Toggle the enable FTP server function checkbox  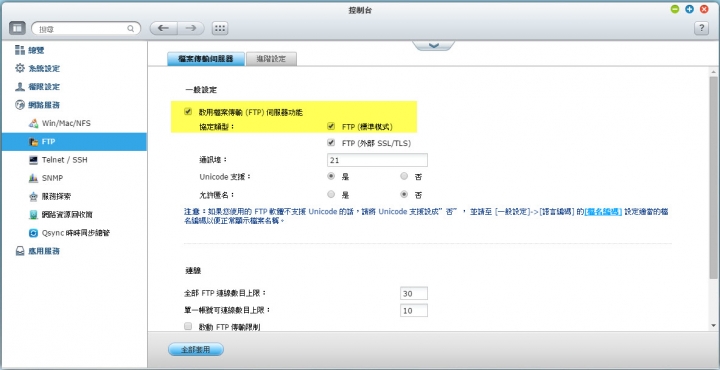(187, 112)
